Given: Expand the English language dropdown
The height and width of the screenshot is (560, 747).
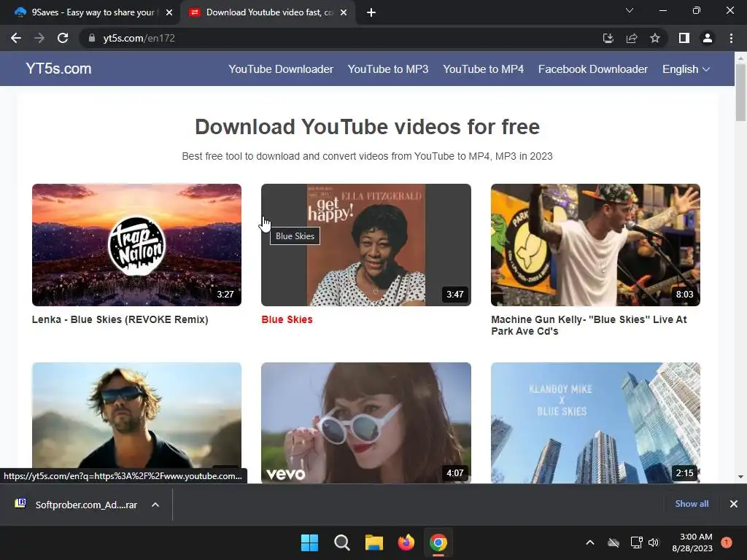Looking at the screenshot, I should pos(686,69).
